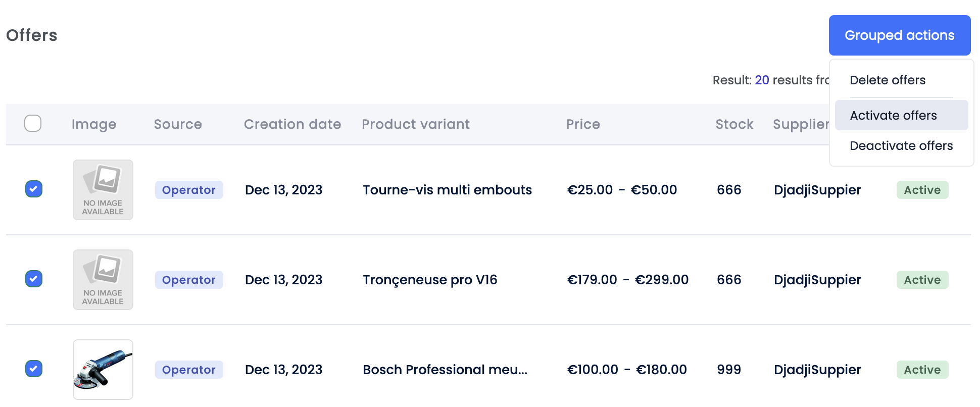Image resolution: width=980 pixels, height=407 pixels.
Task: Deselect the Tronçeneuse pro V16 checkbox
Action: (33, 280)
